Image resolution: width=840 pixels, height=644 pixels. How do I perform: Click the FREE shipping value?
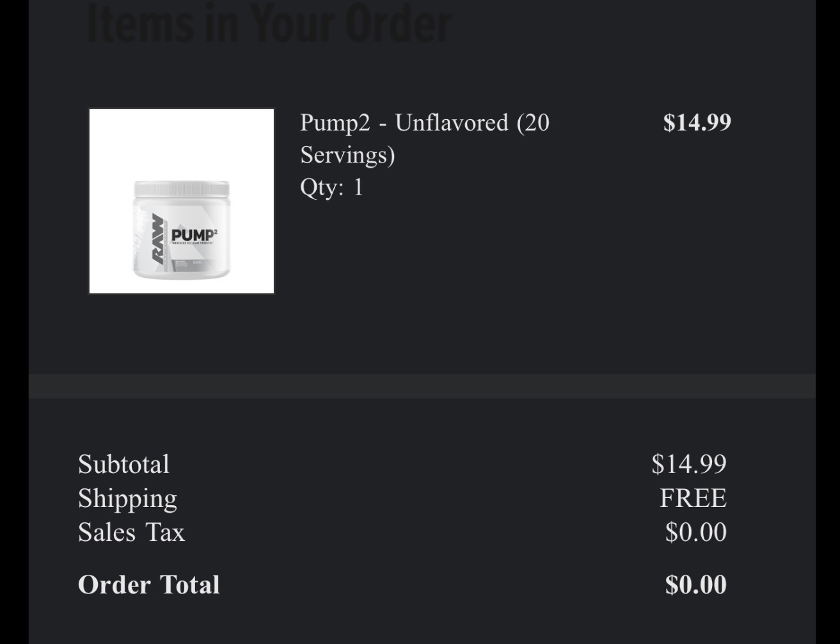[x=693, y=498]
